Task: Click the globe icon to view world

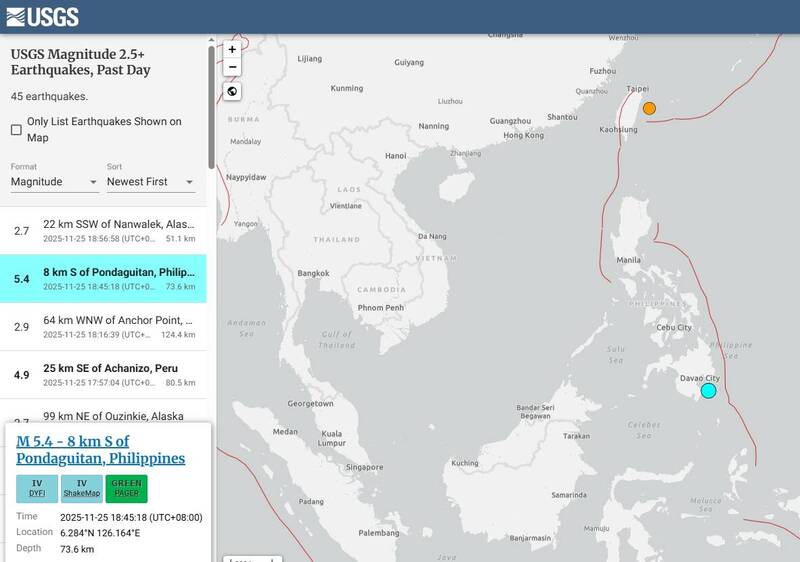Action: point(232,92)
